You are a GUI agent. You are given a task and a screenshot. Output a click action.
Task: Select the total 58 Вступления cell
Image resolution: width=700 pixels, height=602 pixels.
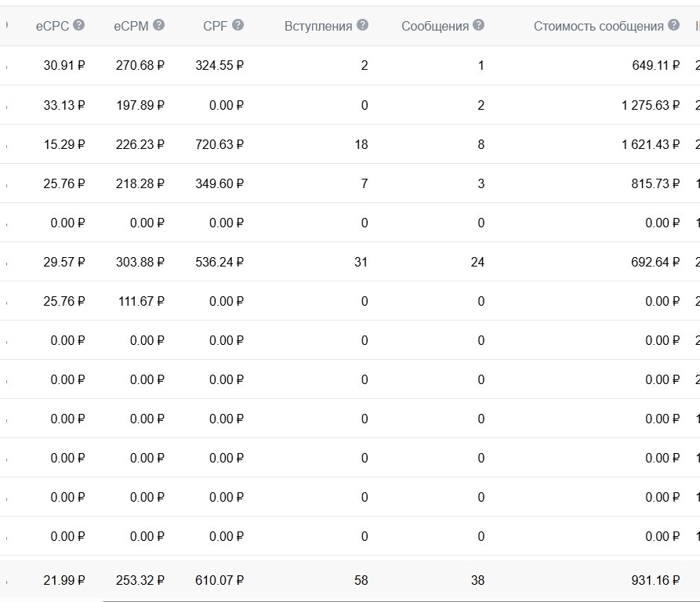point(361,580)
